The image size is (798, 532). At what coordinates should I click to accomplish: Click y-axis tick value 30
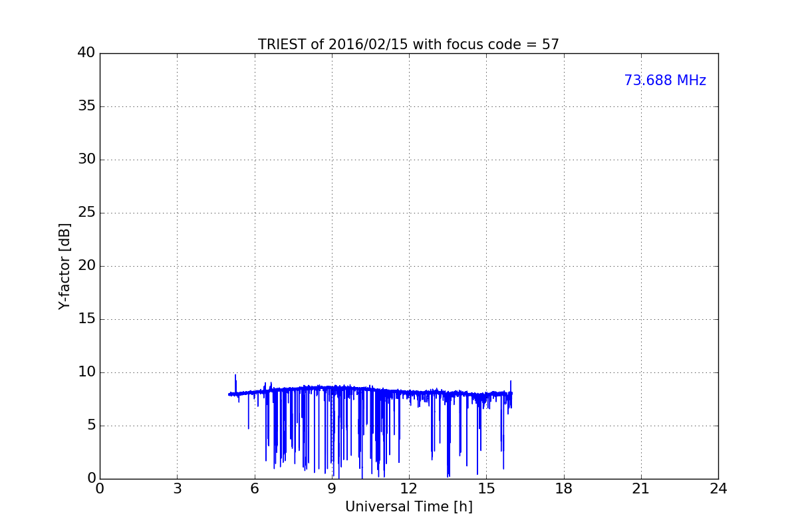[x=86, y=160]
